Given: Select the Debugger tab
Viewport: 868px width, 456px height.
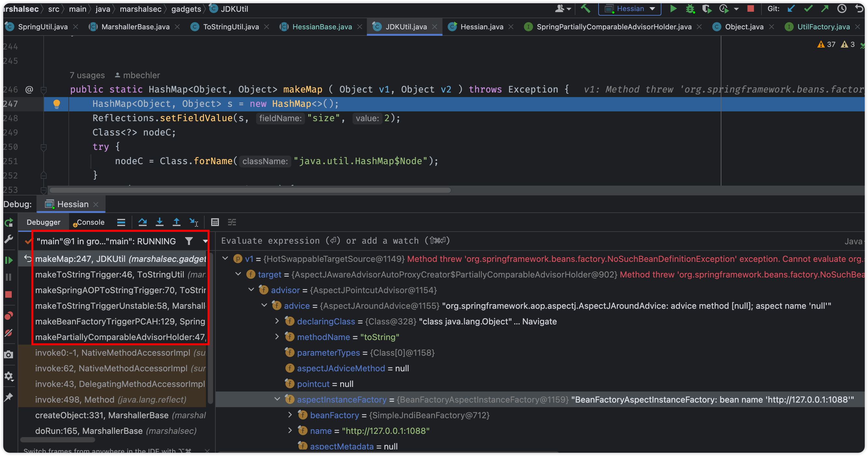Looking at the screenshot, I should [43, 222].
